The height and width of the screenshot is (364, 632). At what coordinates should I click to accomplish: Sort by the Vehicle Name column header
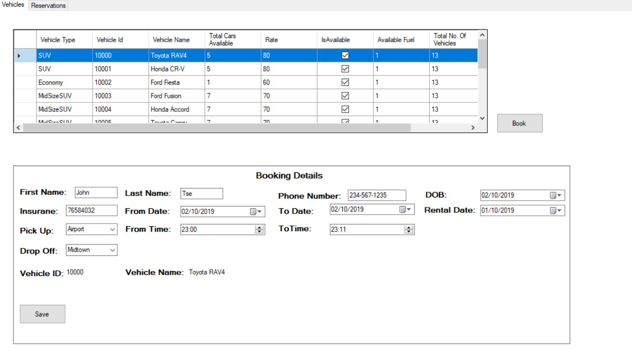177,39
